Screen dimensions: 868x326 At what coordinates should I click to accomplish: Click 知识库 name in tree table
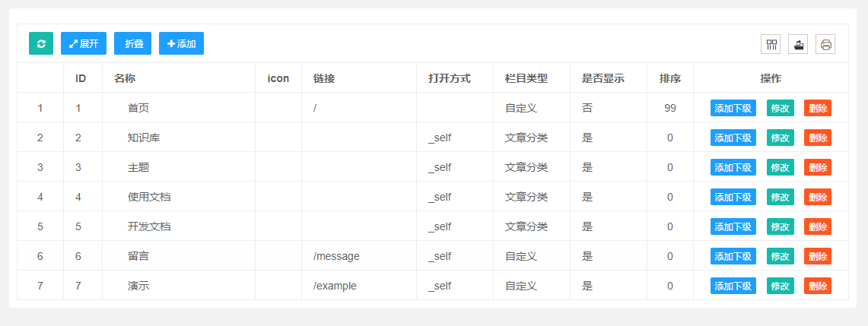[x=144, y=138]
